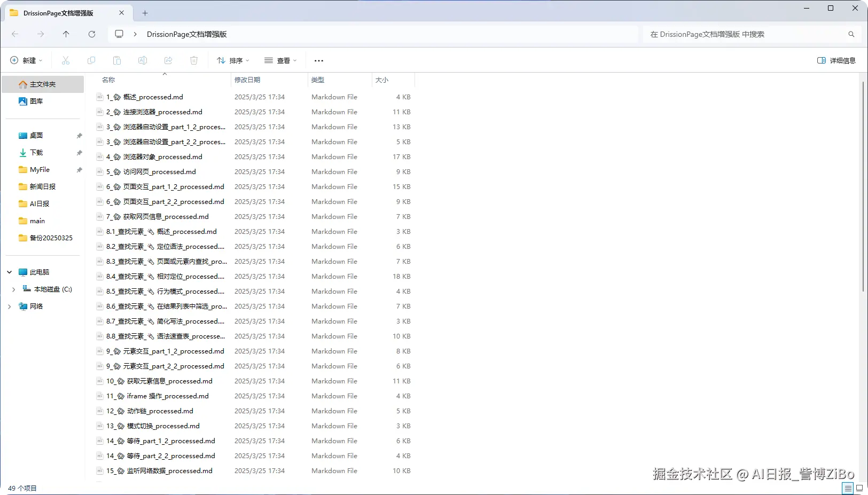Screen dimensions: 868x495
Task: Open 桌面 desktop in sidebar
Action: pos(43,136)
